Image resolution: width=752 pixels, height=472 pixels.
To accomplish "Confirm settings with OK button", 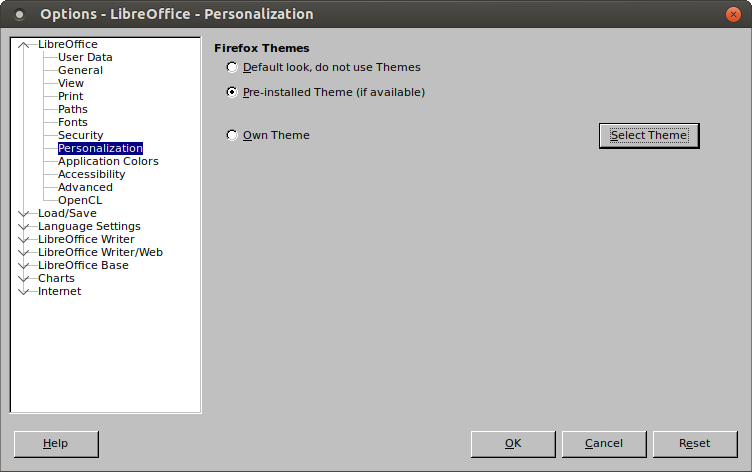I will (513, 444).
